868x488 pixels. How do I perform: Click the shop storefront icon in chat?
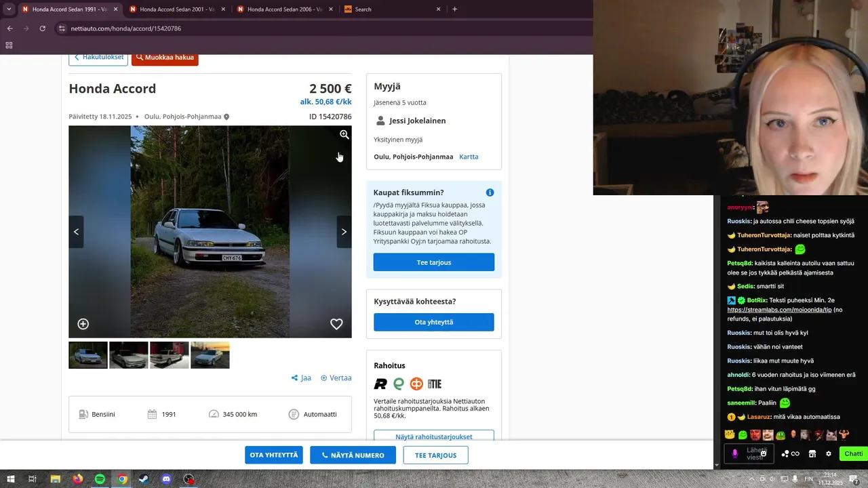click(812, 453)
